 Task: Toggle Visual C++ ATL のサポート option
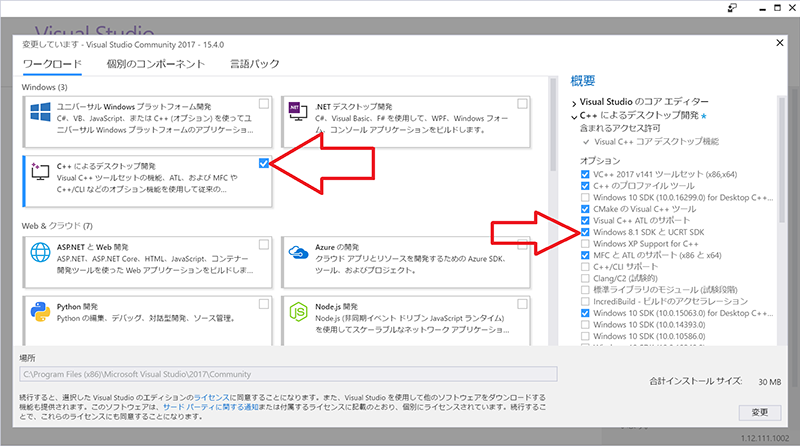585,220
